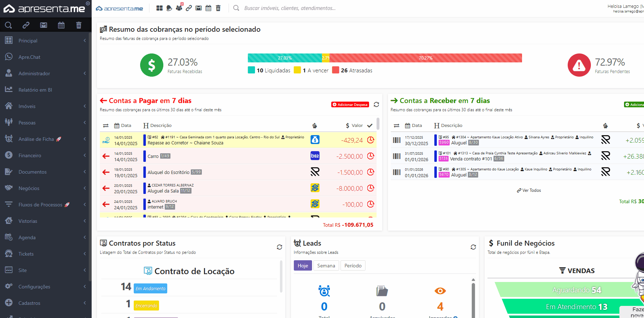Click the calendar icon in dark sidebar header
The height and width of the screenshot is (318, 644).
click(x=61, y=25)
